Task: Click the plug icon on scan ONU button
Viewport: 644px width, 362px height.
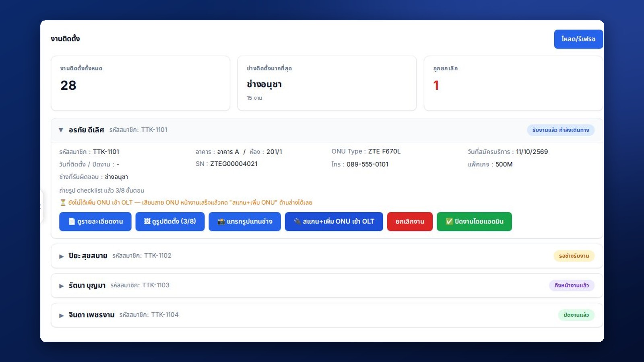Action: tap(297, 221)
